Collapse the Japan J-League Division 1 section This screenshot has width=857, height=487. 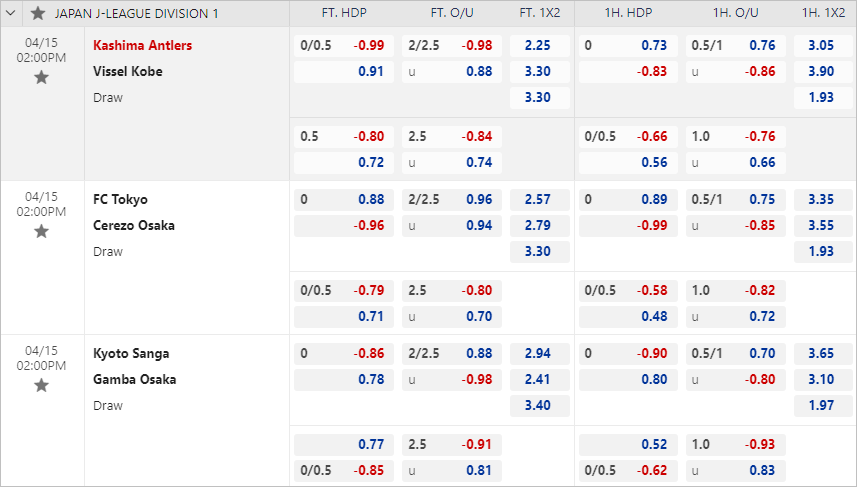pos(11,13)
